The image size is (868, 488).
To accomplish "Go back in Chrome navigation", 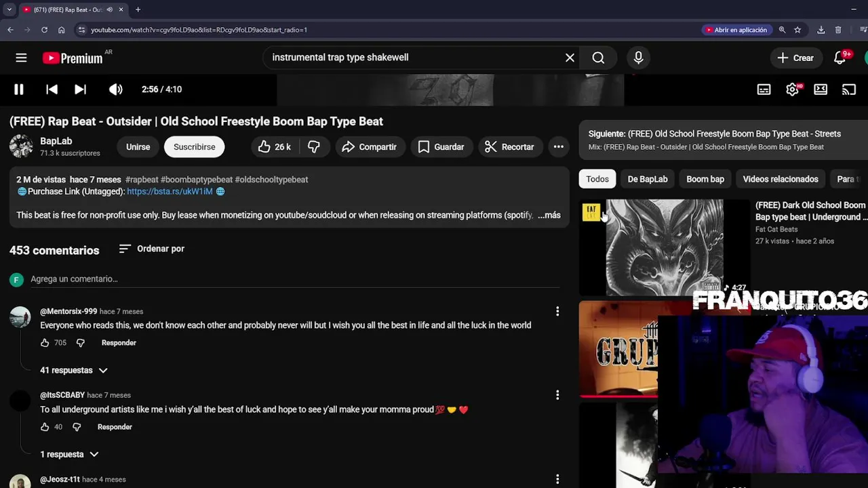I will [x=10, y=30].
